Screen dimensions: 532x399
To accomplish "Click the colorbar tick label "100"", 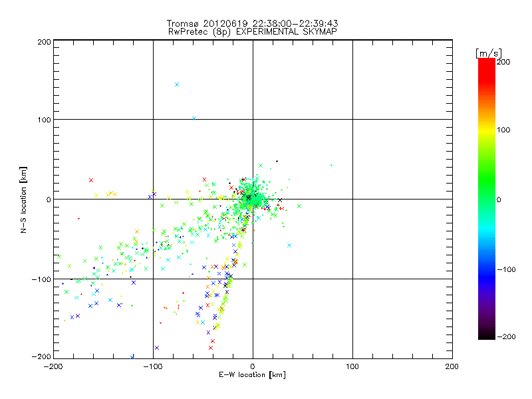I will pos(503,130).
